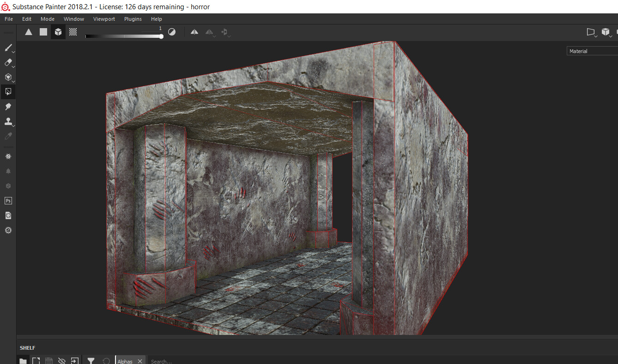Click the grayscale color slider handle
The height and width of the screenshot is (364, 618).
coord(161,36)
